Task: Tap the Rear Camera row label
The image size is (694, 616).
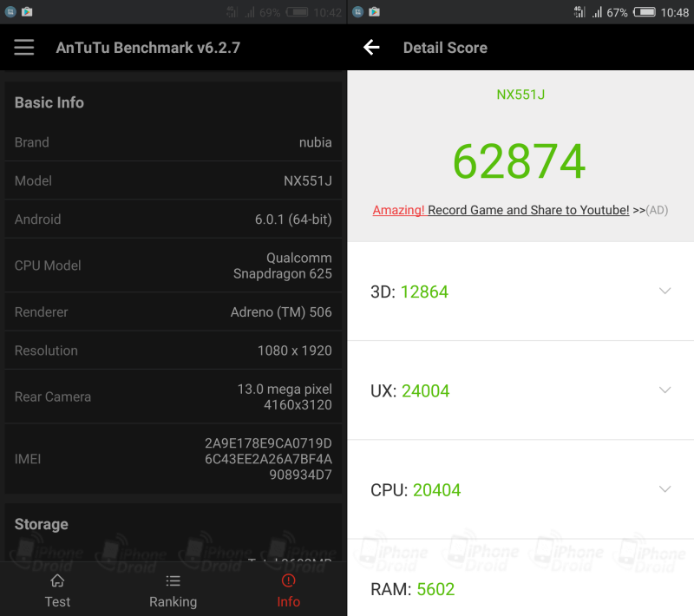Action: [53, 396]
